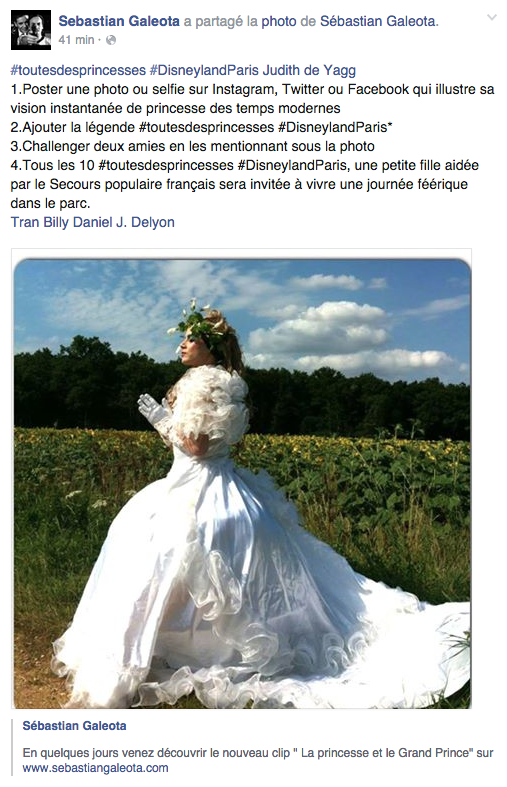The width and height of the screenshot is (507, 787).
Task: Click the caption text about new clip
Action: pyautogui.click(x=258, y=753)
